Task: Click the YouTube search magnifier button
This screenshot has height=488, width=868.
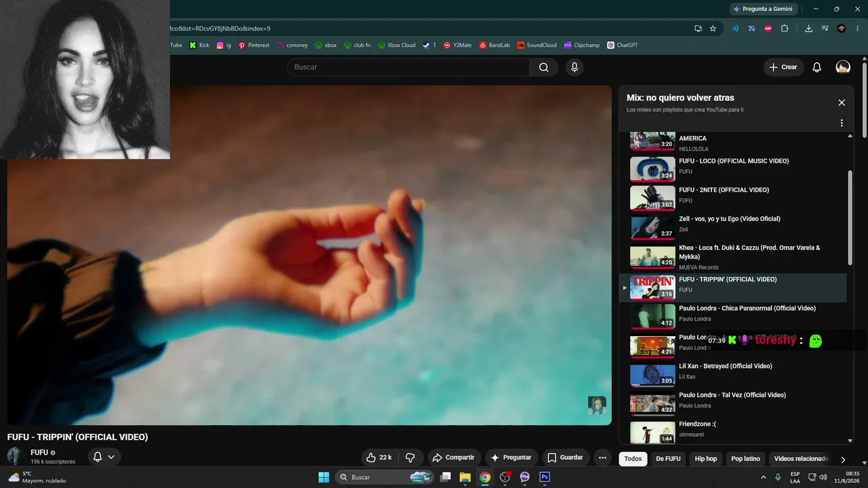Action: click(x=544, y=67)
